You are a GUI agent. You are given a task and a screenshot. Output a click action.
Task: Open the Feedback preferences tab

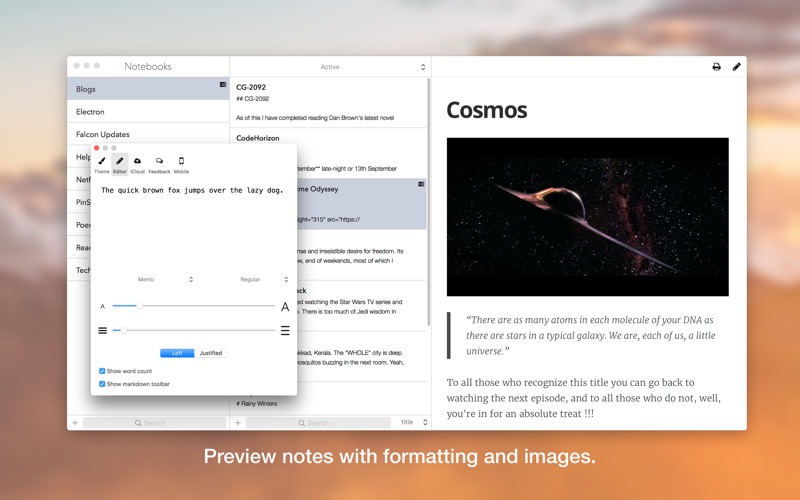tap(159, 164)
